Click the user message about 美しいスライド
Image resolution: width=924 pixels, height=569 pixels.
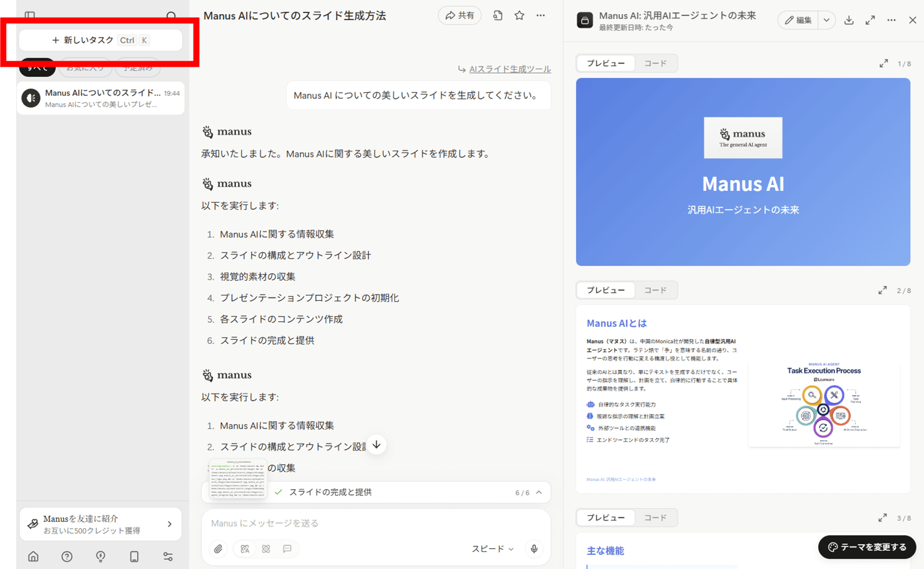tap(419, 95)
